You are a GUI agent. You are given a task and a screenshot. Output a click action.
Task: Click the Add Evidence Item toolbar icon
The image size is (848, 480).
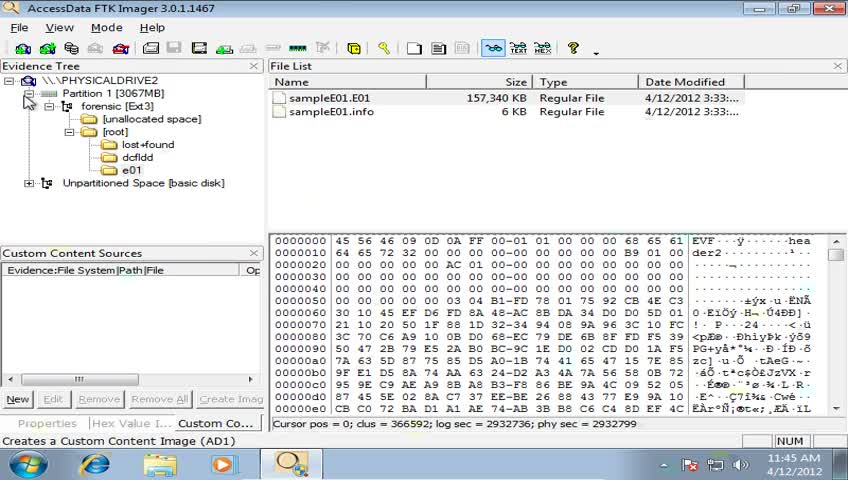tap(23, 49)
